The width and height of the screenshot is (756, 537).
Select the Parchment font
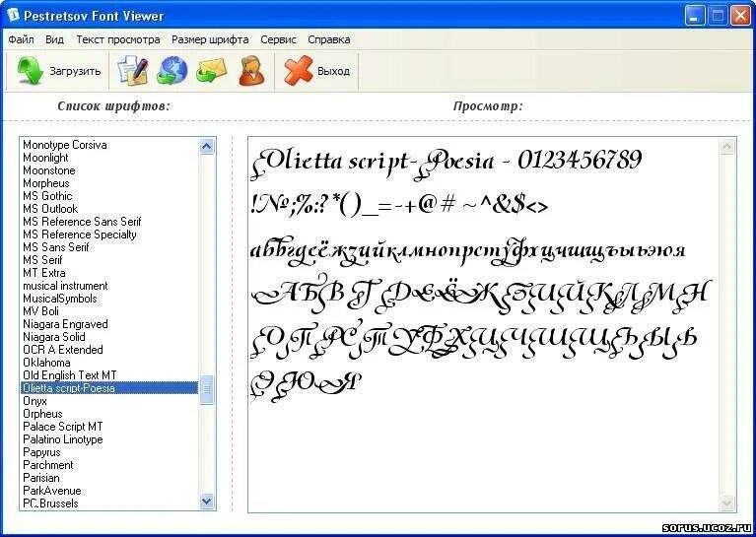(x=109, y=465)
